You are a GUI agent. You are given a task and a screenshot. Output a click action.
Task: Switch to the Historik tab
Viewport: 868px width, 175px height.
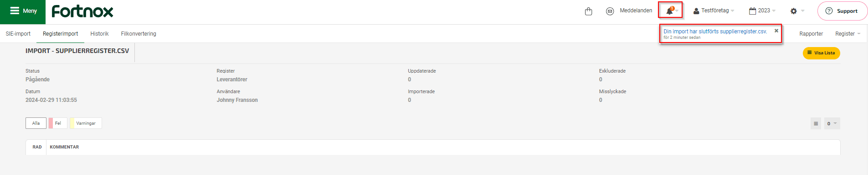coord(99,34)
